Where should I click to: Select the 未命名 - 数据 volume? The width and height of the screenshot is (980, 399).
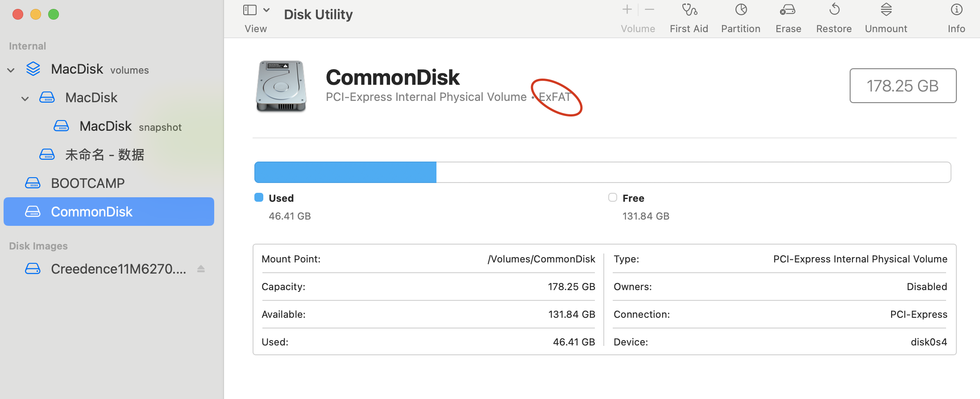coord(105,154)
